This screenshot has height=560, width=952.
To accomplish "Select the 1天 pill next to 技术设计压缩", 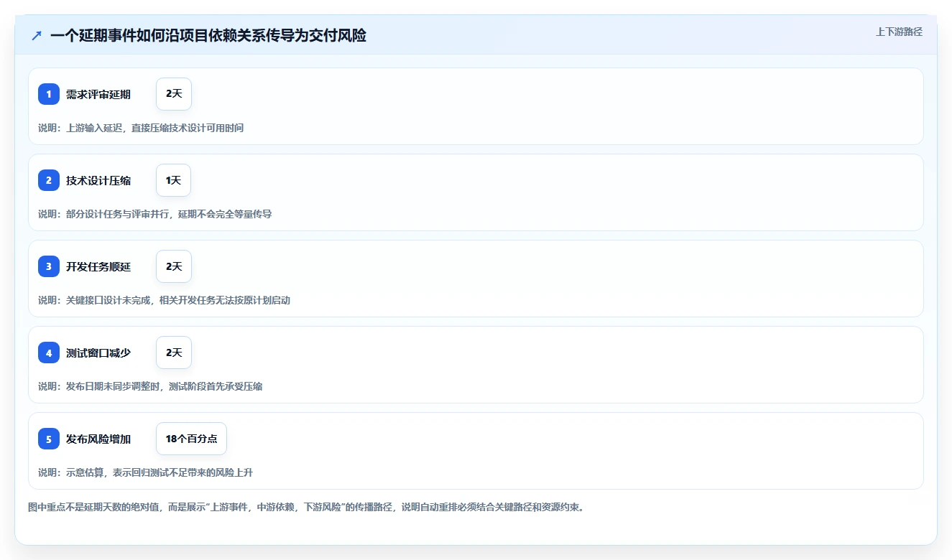I will point(173,180).
